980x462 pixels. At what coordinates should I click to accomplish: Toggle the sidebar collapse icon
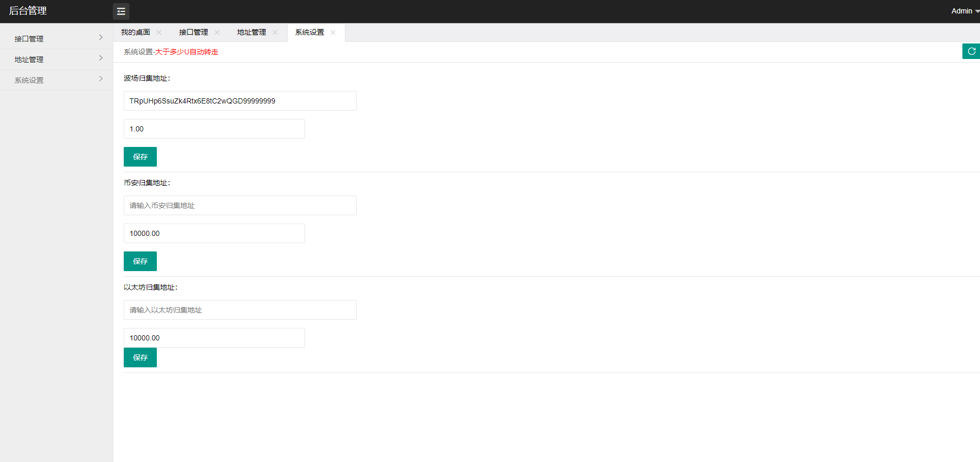(121, 11)
